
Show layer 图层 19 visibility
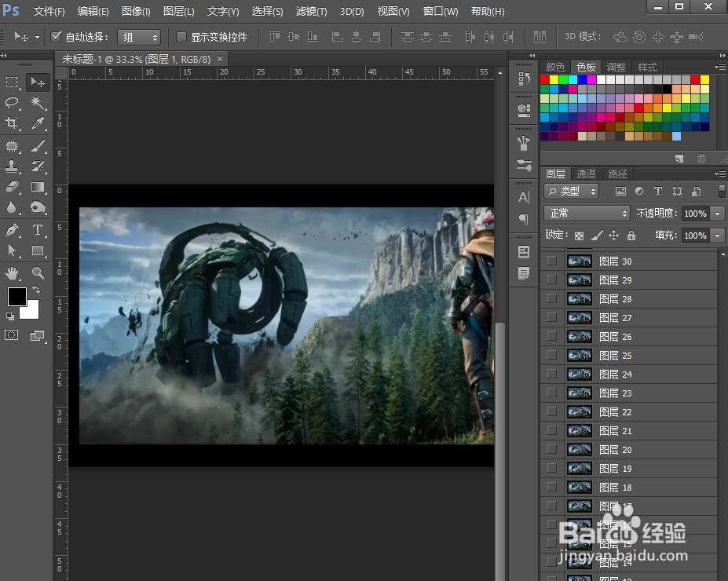(551, 468)
